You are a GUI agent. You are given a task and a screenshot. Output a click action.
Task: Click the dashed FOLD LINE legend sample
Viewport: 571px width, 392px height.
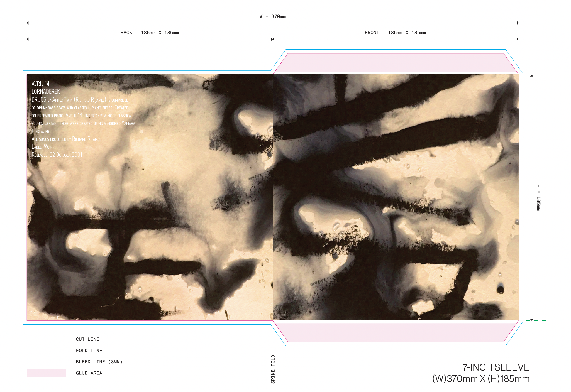pos(45,350)
